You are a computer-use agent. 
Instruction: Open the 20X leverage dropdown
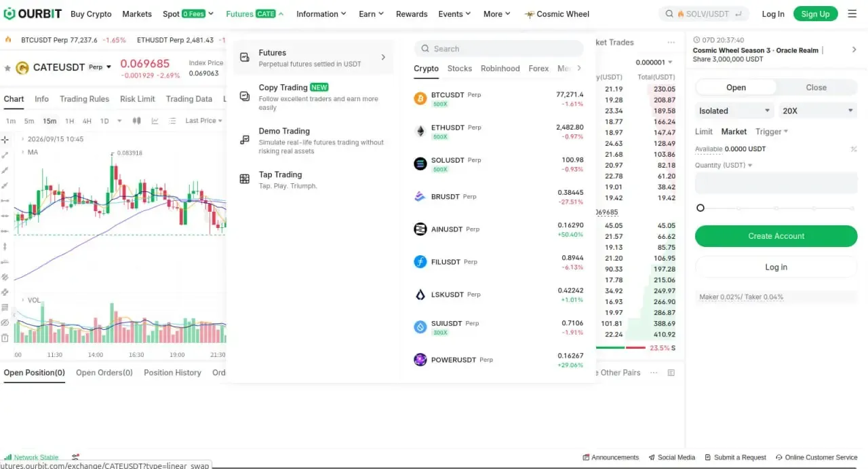coord(817,111)
